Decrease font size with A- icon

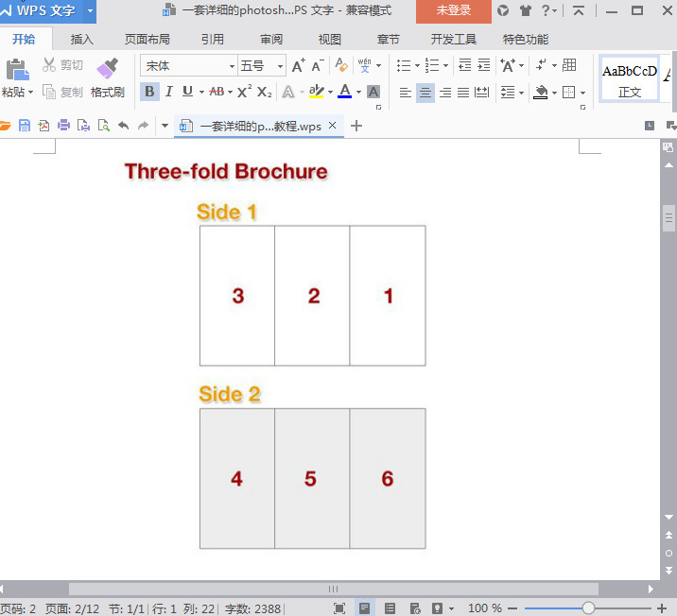click(318, 65)
